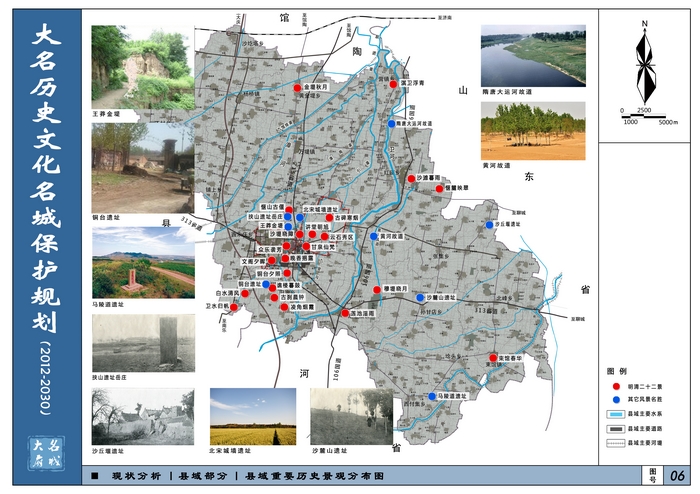Click the 沙麓山遗址 map label
Viewport: 700px width, 494px height.
point(441,297)
